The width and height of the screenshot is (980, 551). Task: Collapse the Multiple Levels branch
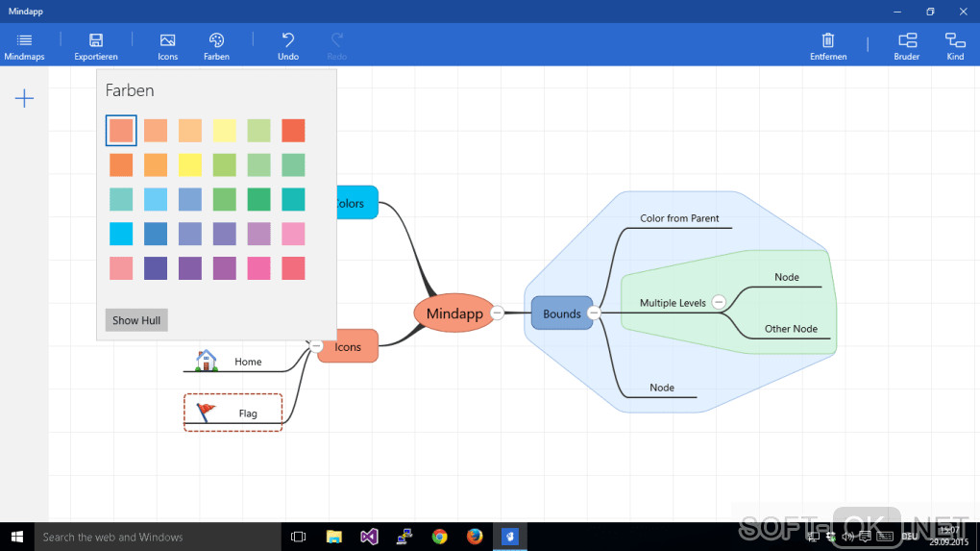(719, 302)
